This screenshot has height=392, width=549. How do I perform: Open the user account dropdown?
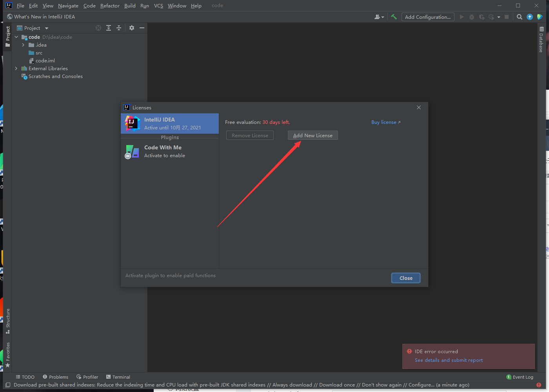click(379, 17)
